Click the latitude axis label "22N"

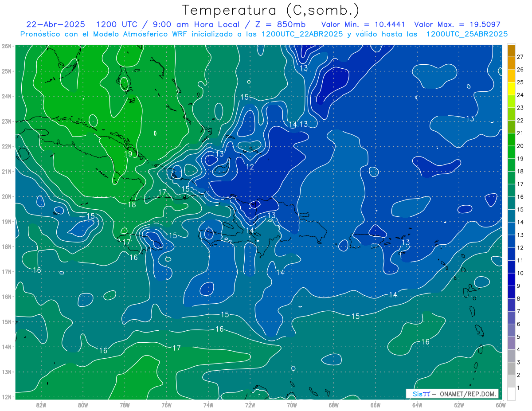[x=6, y=146]
